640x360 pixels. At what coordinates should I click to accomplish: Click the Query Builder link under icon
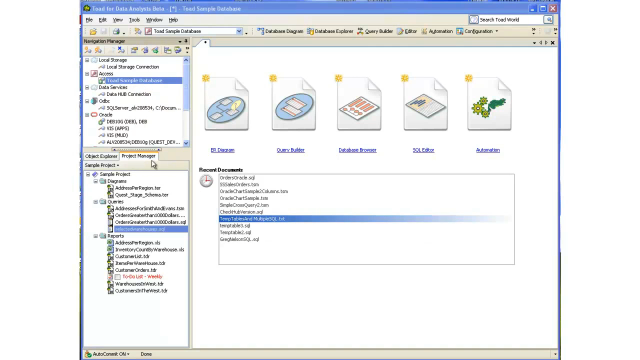[290, 150]
